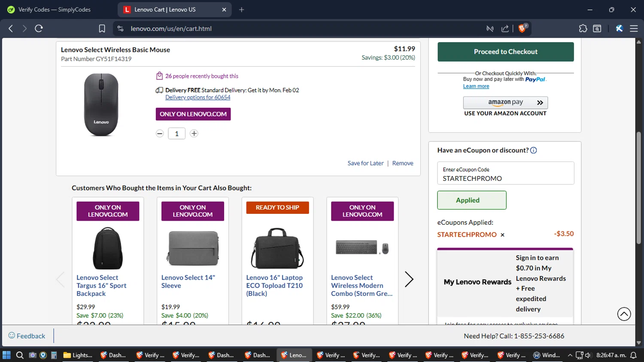The width and height of the screenshot is (644, 362).
Task: Remove the wireless mouse from cart
Action: [x=403, y=163]
